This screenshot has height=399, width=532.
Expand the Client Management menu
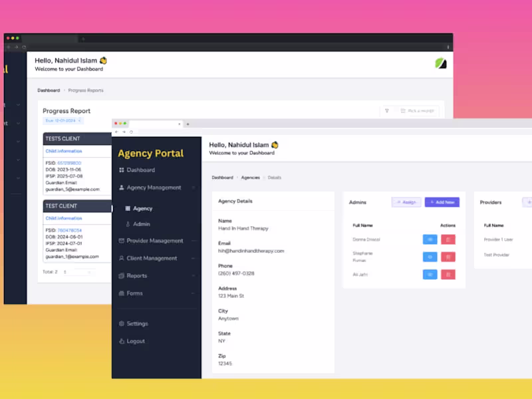(157, 258)
